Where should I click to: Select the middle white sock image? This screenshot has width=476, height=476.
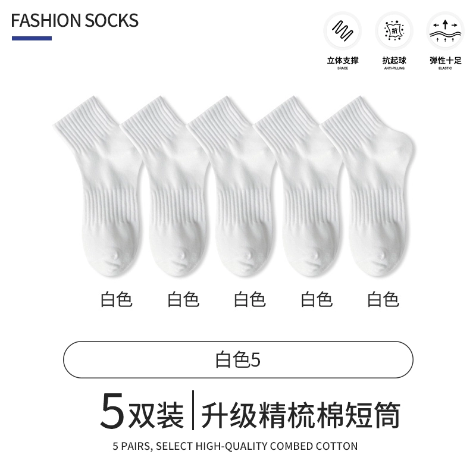tap(232, 186)
